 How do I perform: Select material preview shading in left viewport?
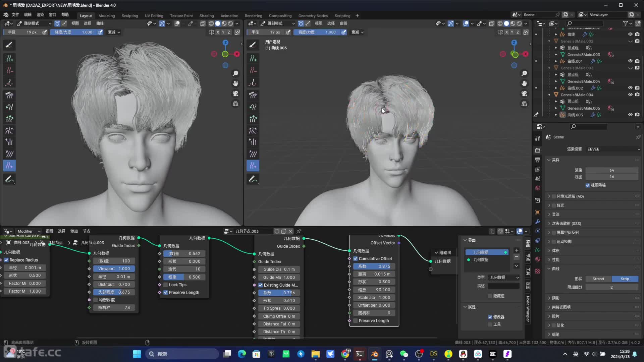point(224,23)
